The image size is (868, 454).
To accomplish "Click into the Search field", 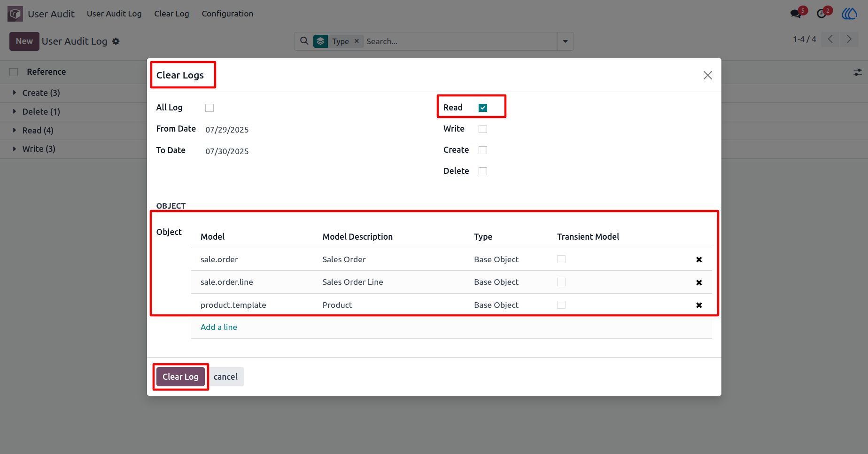I will click(x=459, y=41).
